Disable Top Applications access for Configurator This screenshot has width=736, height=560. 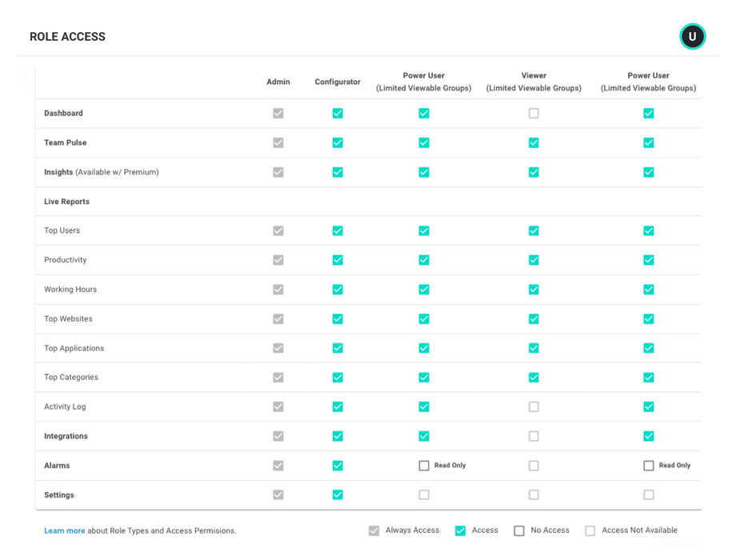point(338,348)
